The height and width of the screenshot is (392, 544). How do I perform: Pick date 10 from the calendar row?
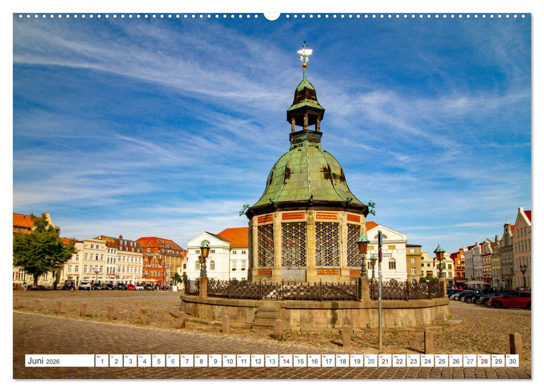[x=230, y=361]
